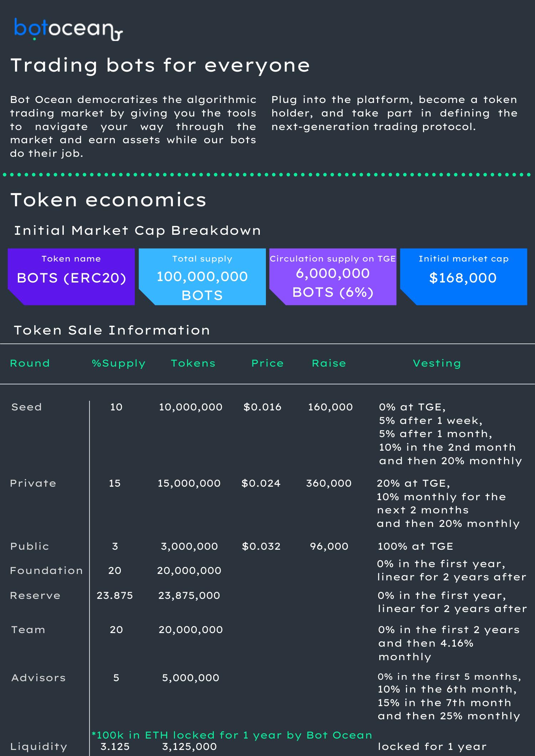This screenshot has width=535, height=756.
Task: Select the Raise column header
Action: point(329,363)
